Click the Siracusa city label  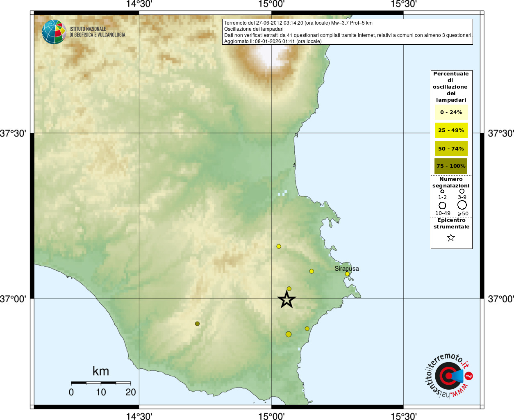346,269
